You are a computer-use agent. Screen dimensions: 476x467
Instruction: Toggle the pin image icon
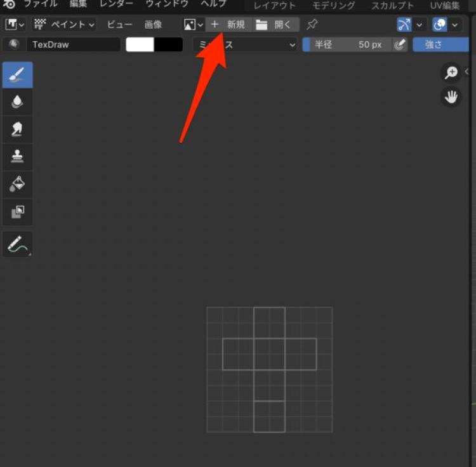click(x=312, y=25)
